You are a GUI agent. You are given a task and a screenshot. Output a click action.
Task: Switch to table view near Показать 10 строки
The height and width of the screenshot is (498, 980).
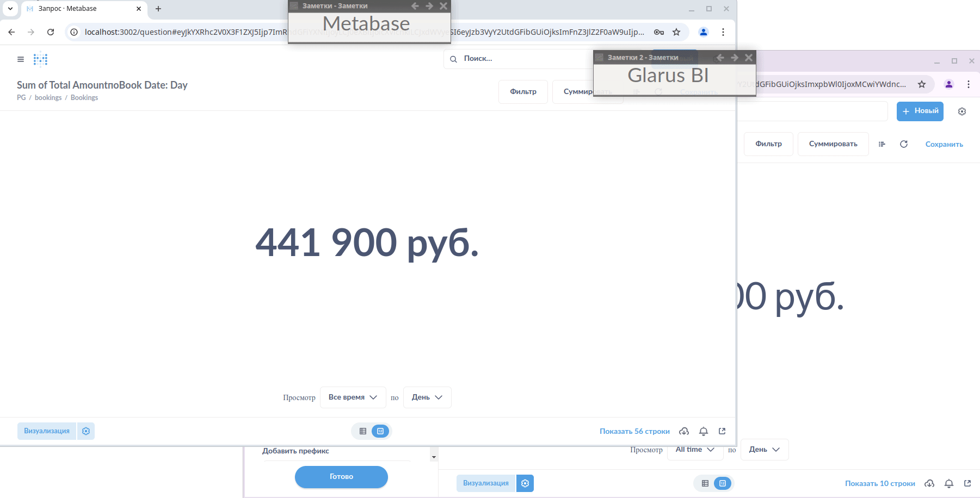point(705,483)
